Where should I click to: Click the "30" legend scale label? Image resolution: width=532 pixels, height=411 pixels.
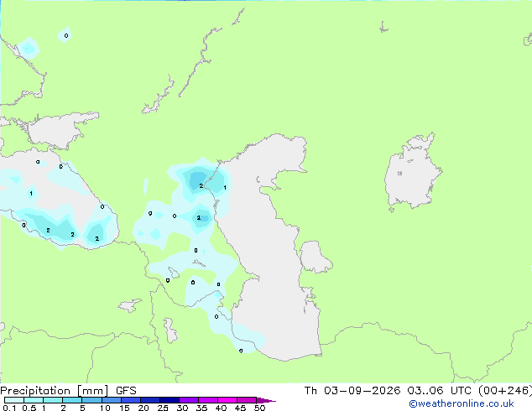pyautogui.click(x=182, y=408)
